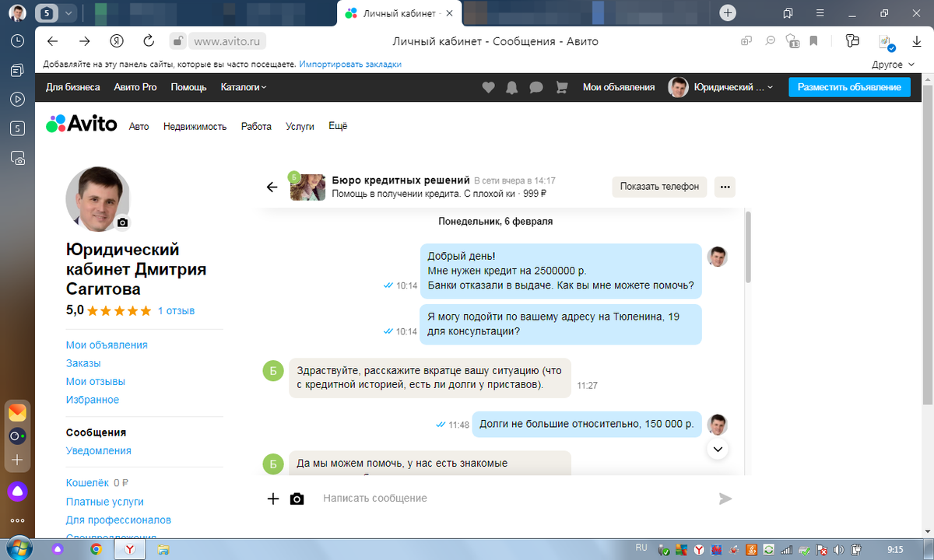
Task: Open the messages speech bubble icon
Action: [536, 88]
